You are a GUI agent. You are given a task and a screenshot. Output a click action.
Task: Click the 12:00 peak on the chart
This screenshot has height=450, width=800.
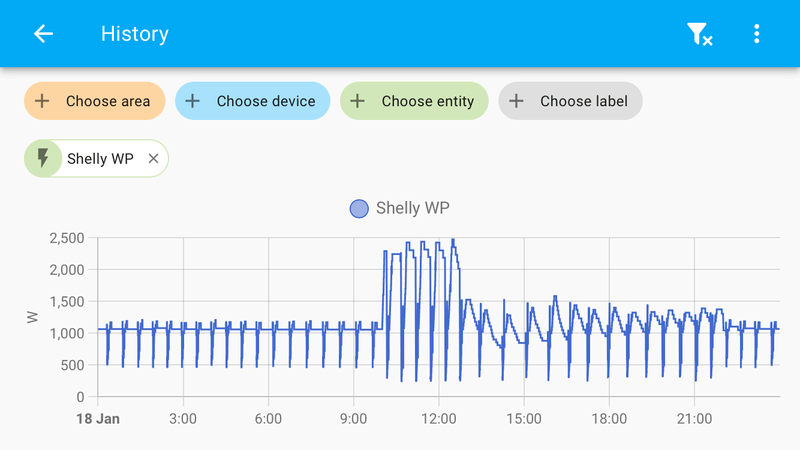pos(453,241)
